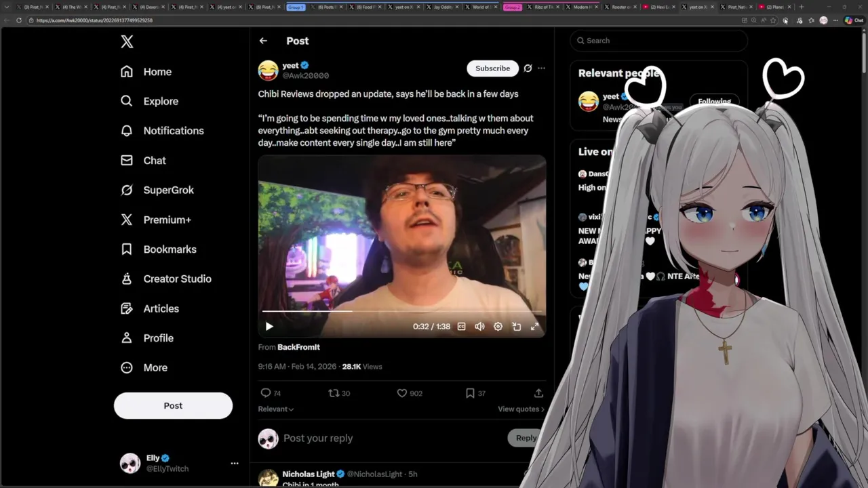Click the More circle icon in the sidebar
Screen dimensions: 868x488
click(127, 367)
